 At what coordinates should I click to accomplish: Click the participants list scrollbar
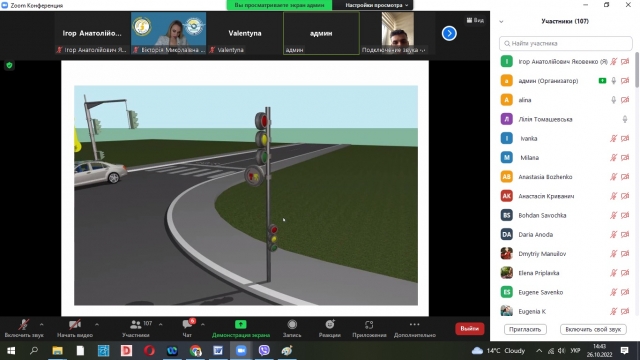pyautogui.click(x=637, y=70)
